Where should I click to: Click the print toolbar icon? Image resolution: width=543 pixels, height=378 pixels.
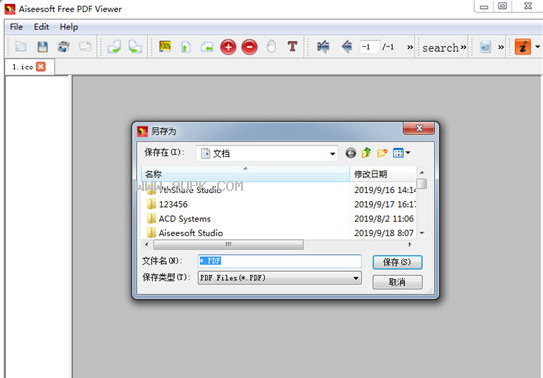[x=64, y=46]
